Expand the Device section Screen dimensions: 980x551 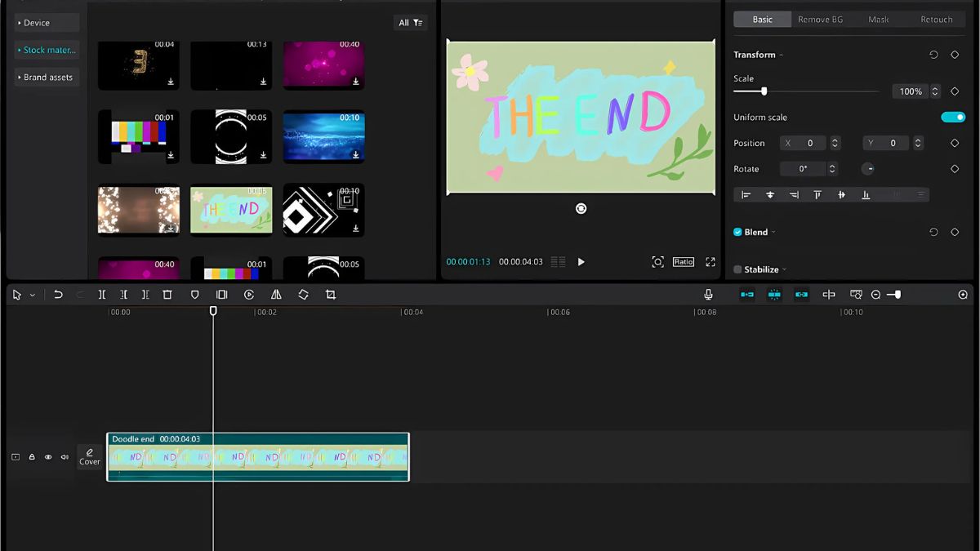pos(47,23)
